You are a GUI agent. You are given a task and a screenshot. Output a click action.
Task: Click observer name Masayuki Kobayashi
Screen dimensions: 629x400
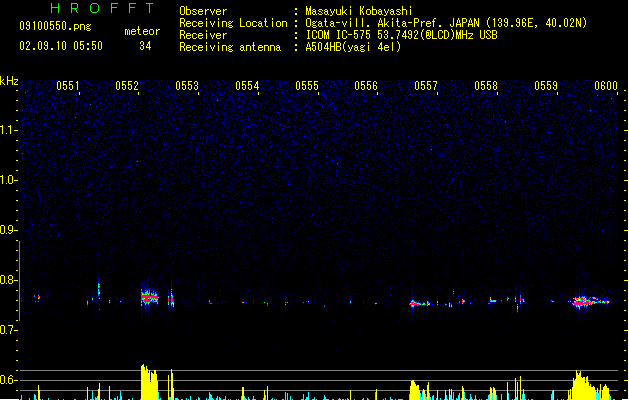coord(359,11)
